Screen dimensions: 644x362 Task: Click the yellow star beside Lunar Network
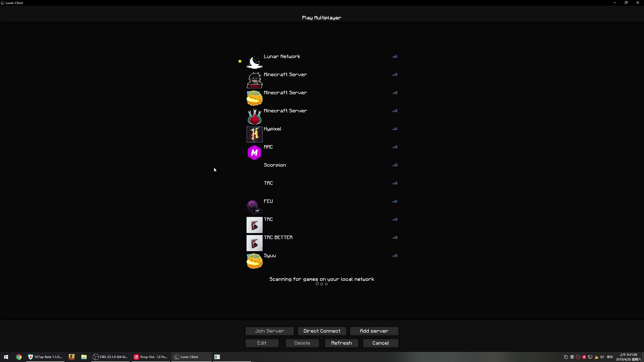pyautogui.click(x=240, y=61)
